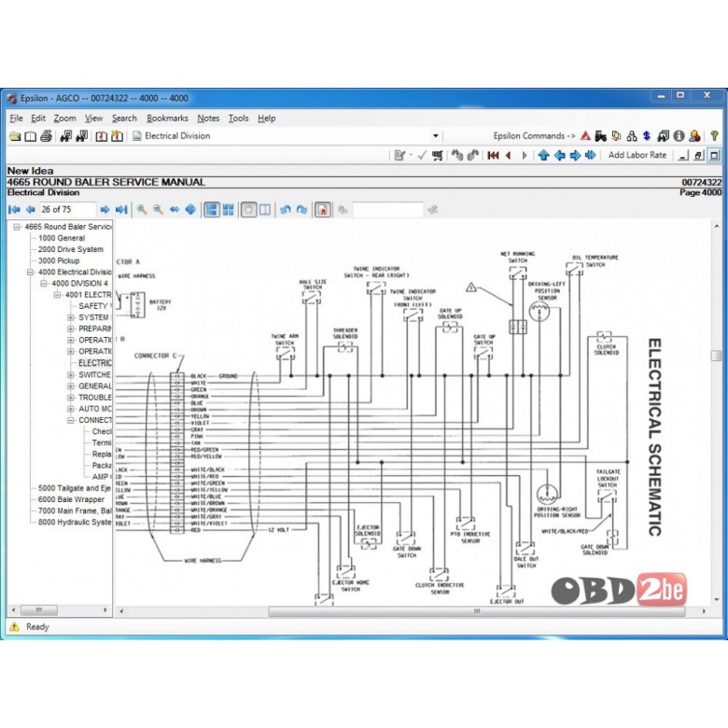Expand the SYSTEM tree node
This screenshot has width=728, height=728.
[x=71, y=317]
